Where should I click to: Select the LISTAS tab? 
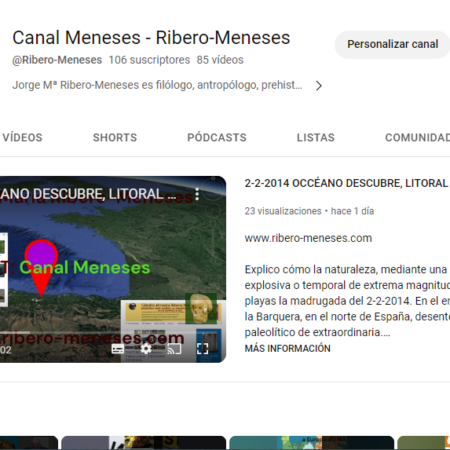(316, 137)
